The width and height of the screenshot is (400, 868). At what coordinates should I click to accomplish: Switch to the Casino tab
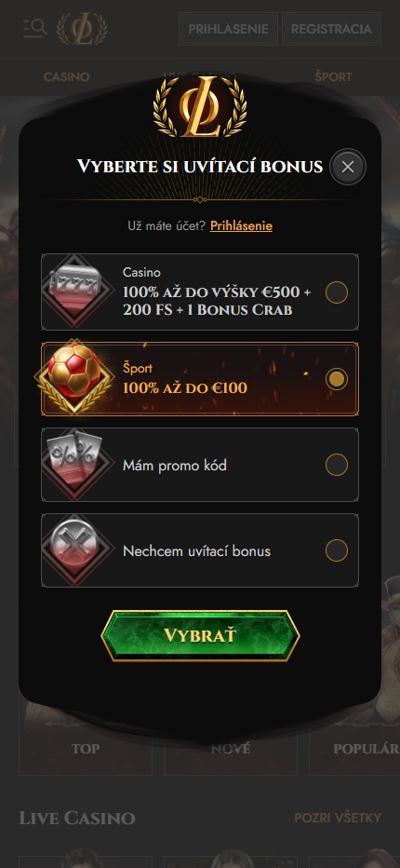coord(66,77)
